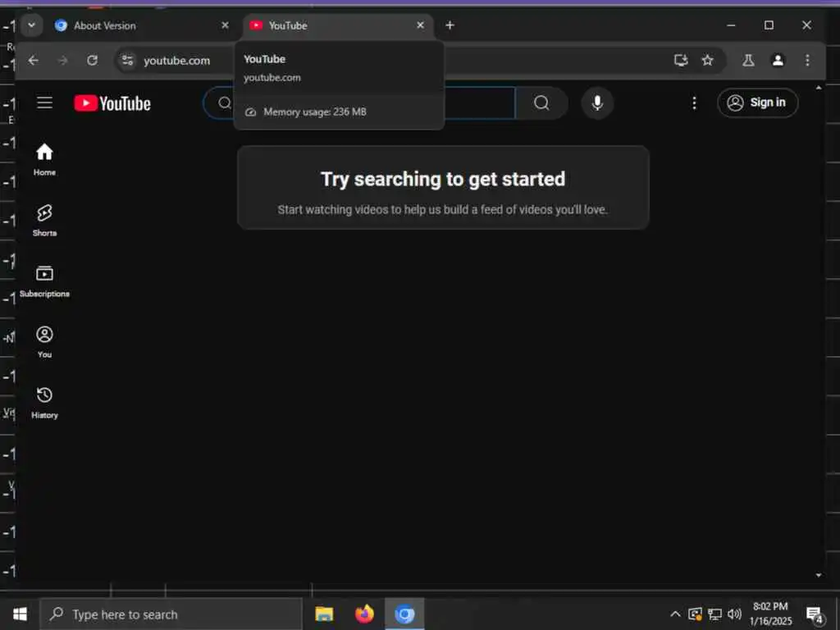Image resolution: width=840 pixels, height=630 pixels.
Task: Click 'Memory usage: 236 MB' in tab hover card
Action: [x=315, y=112]
